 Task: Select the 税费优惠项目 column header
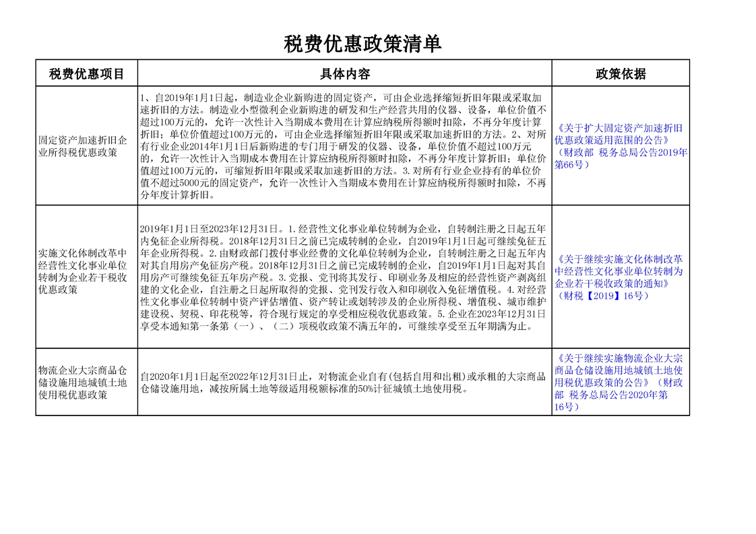86,73
